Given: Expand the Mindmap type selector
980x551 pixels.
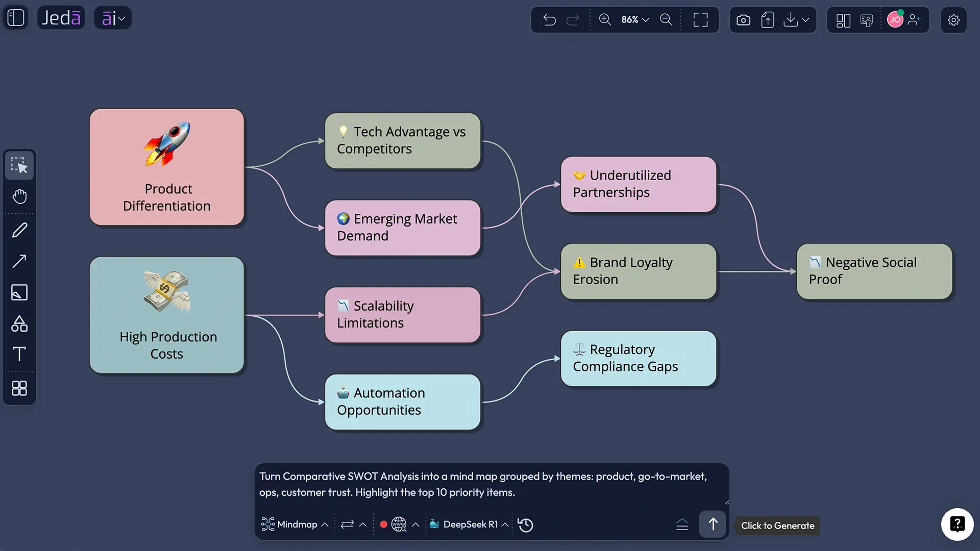Looking at the screenshot, I should (295, 524).
